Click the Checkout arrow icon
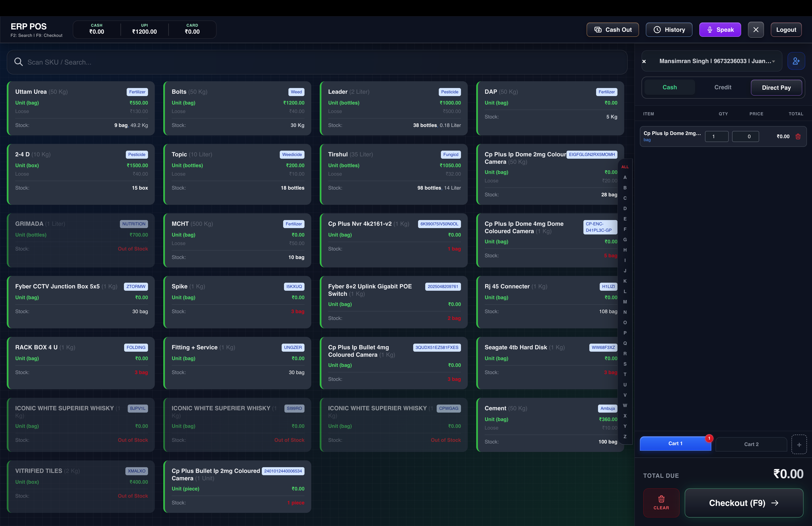This screenshot has width=812, height=526. (x=775, y=503)
